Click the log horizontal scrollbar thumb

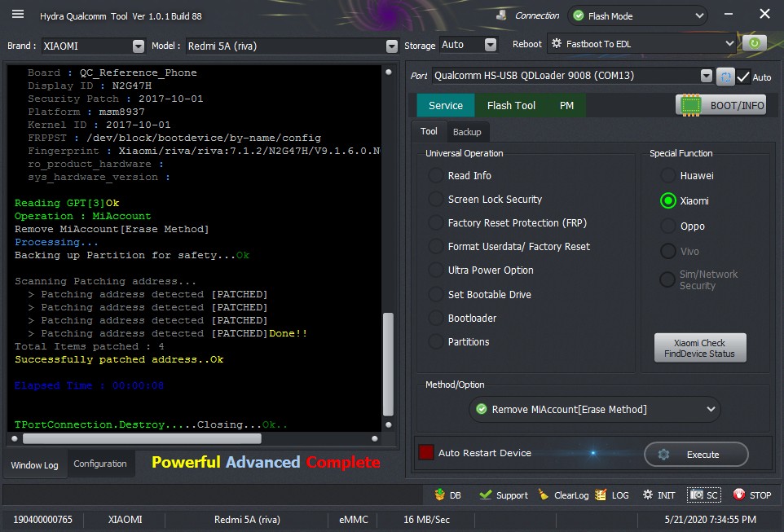point(142,438)
